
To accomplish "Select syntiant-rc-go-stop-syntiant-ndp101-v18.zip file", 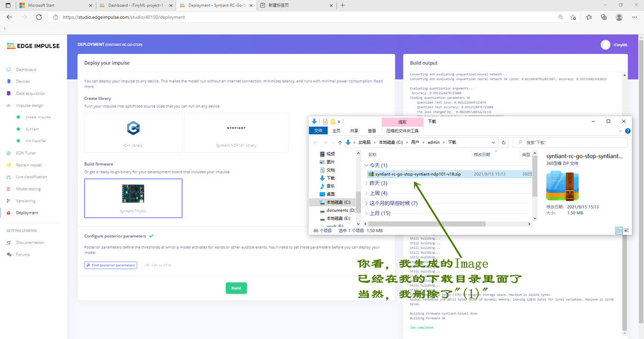I will click(449, 174).
